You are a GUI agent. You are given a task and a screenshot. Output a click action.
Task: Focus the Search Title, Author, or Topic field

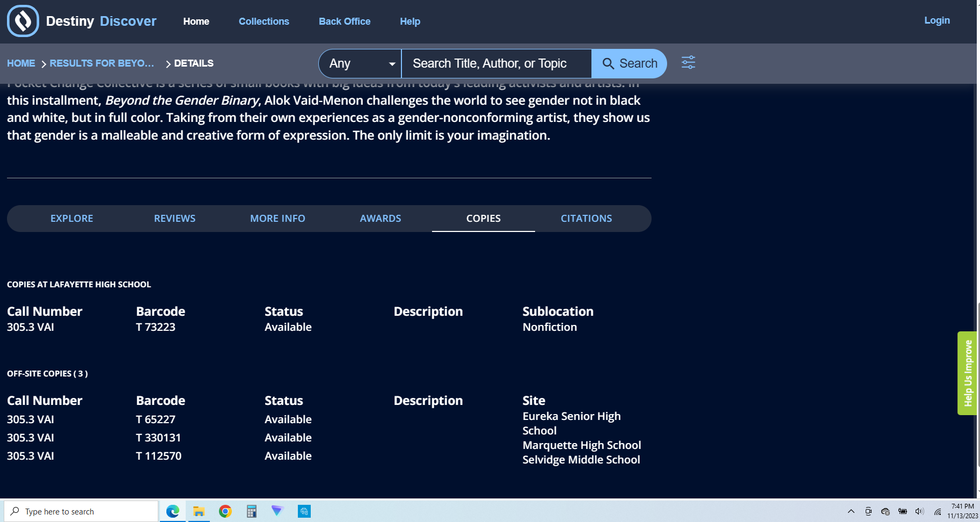pyautogui.click(x=496, y=63)
